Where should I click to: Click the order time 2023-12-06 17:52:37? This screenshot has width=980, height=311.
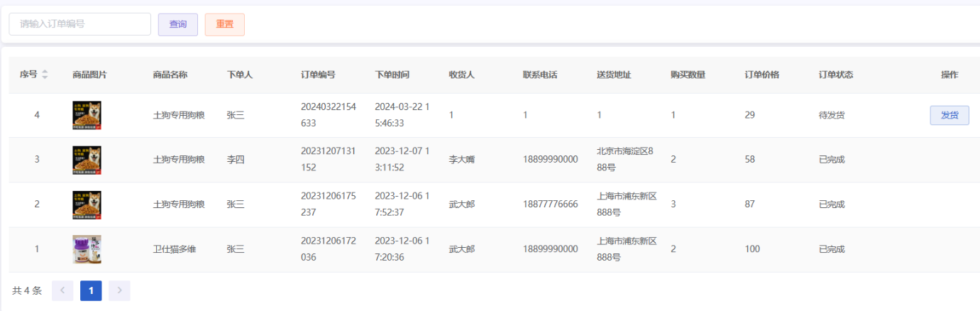point(402,204)
